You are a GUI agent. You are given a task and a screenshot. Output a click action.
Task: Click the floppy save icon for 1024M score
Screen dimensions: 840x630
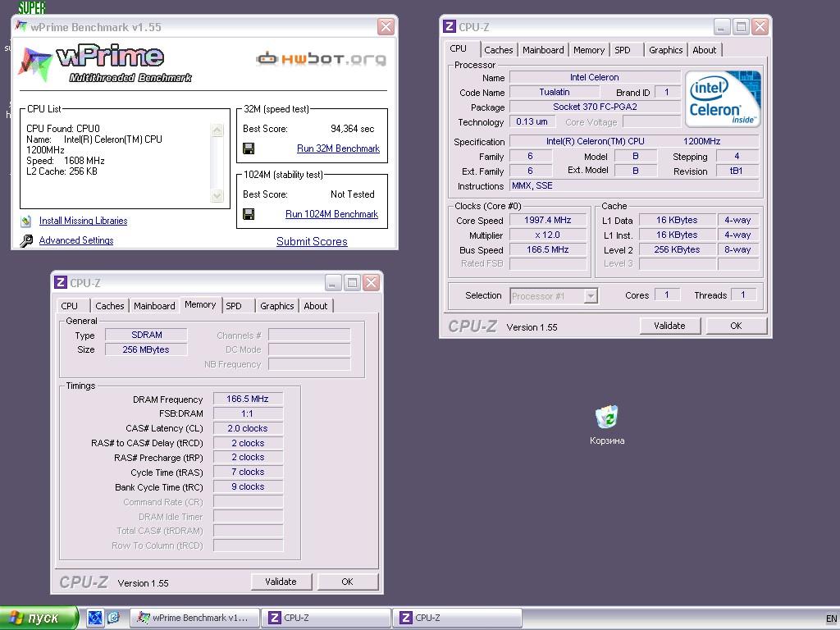tap(249, 214)
